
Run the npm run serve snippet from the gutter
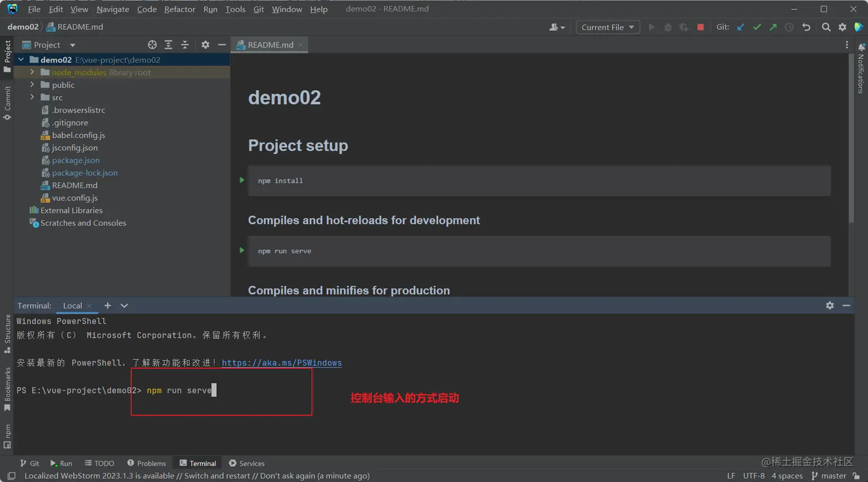click(x=242, y=250)
